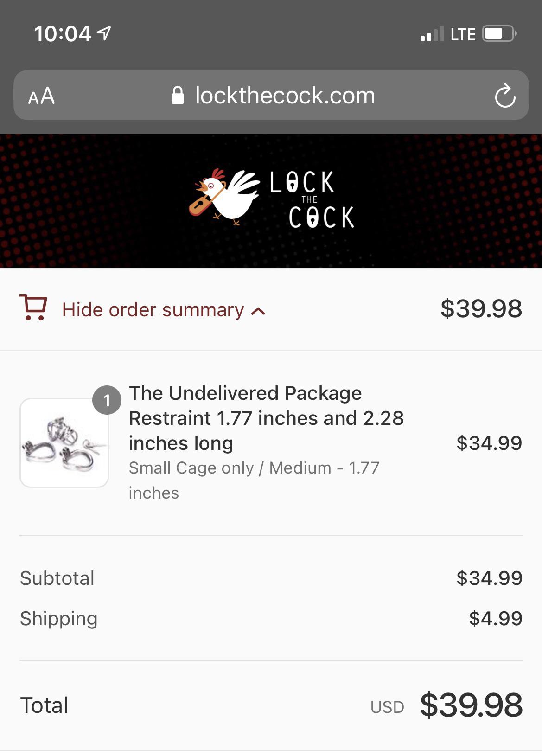Click the "LOCK THE COCK" store name text
Viewport: 542px width, 756px height.
coord(312,199)
